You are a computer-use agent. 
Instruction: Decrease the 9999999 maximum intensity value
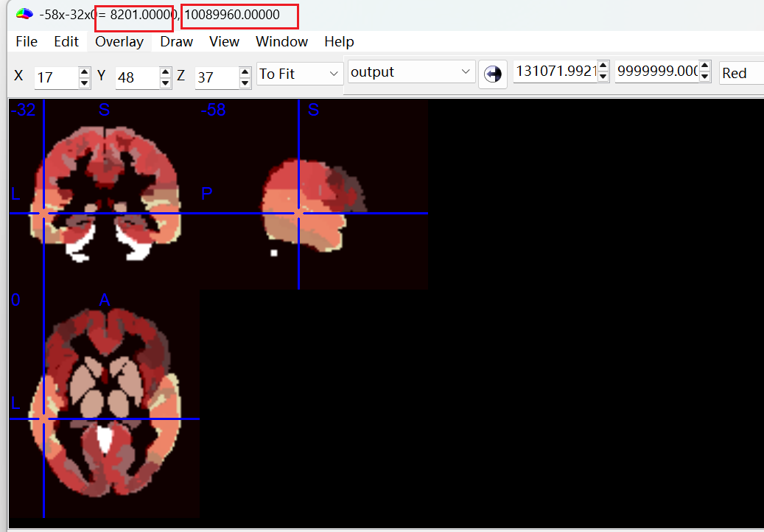pos(704,77)
